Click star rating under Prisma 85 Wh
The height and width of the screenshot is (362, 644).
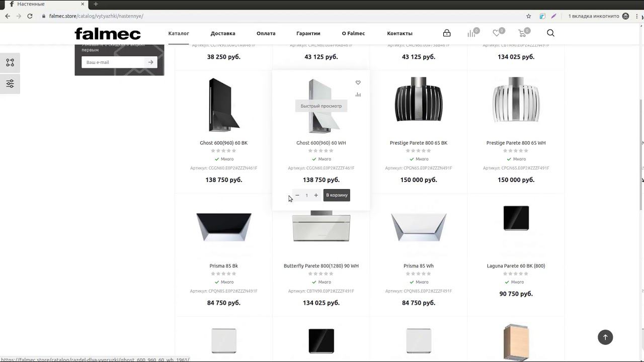419,274
